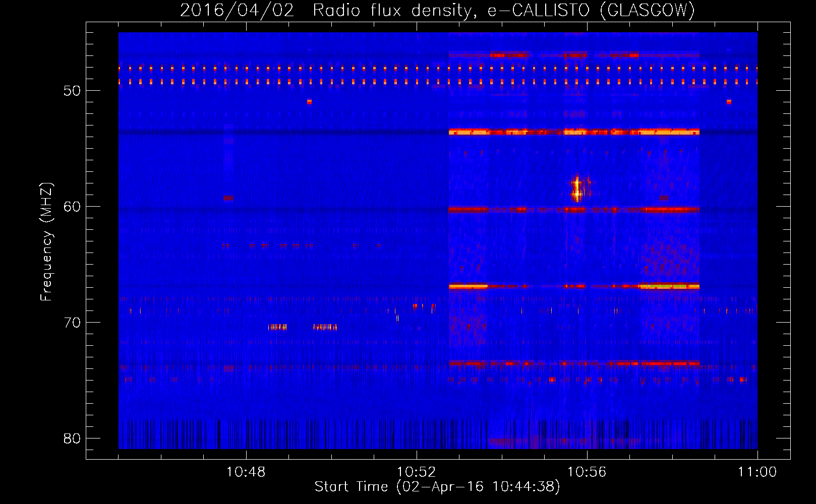816x504 pixels.
Task: Click the 50 frequency tick label
Action: click(72, 91)
